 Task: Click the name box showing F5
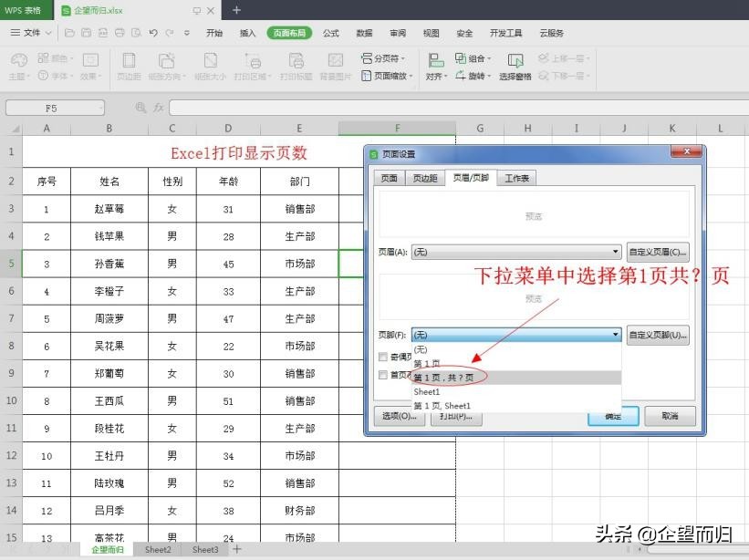point(55,108)
